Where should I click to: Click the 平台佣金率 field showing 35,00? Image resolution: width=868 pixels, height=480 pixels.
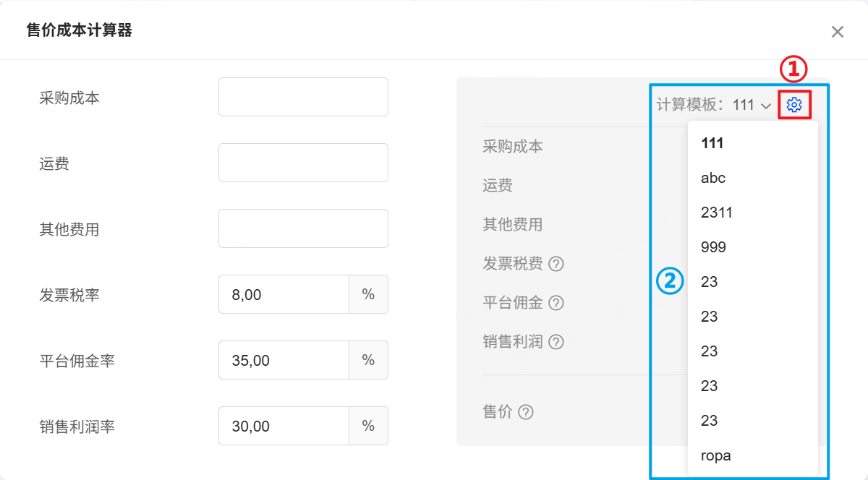point(284,360)
